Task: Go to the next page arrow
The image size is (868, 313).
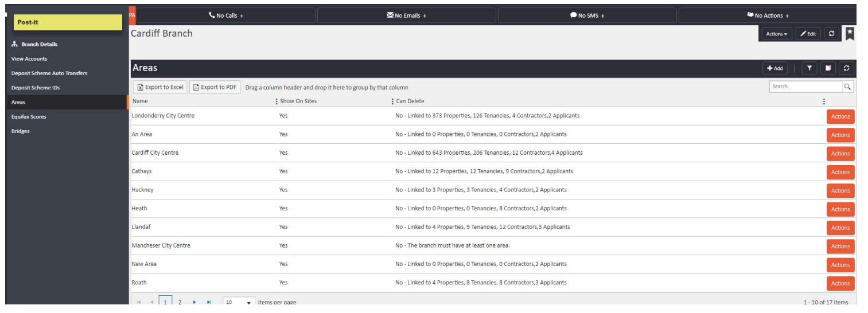Action: pyautogui.click(x=194, y=302)
